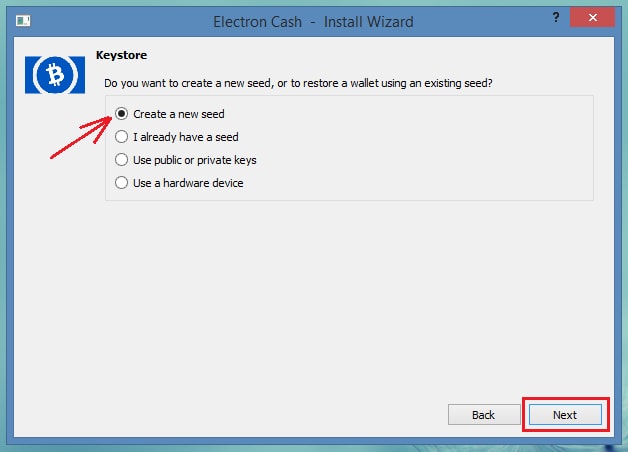Click the I already have a seed label
The width and height of the screenshot is (628, 452).
point(186,137)
